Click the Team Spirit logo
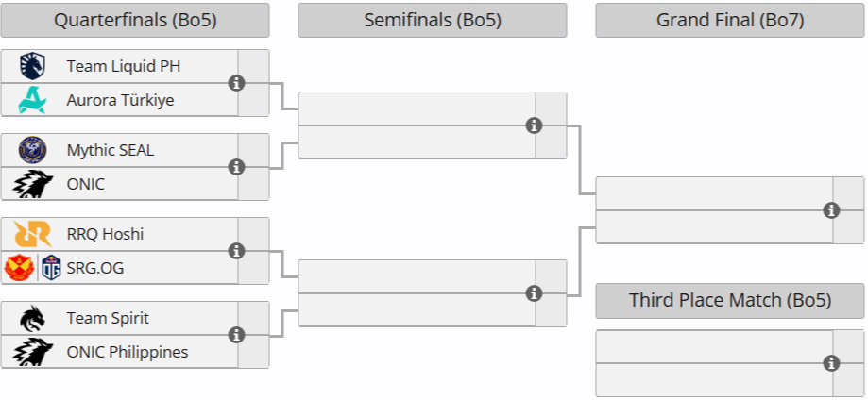The height and width of the screenshot is (400, 868). coord(33,318)
